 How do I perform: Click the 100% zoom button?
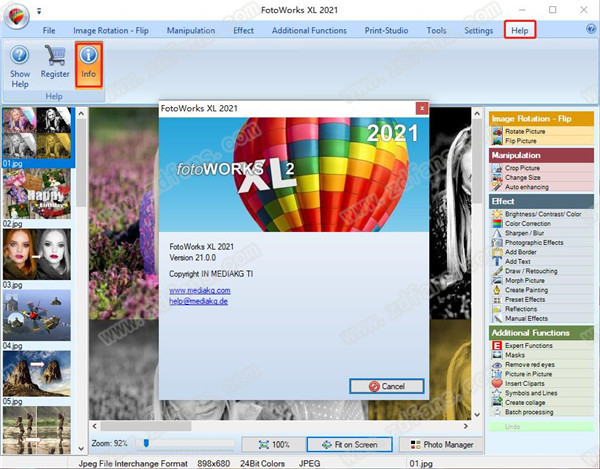[274, 445]
